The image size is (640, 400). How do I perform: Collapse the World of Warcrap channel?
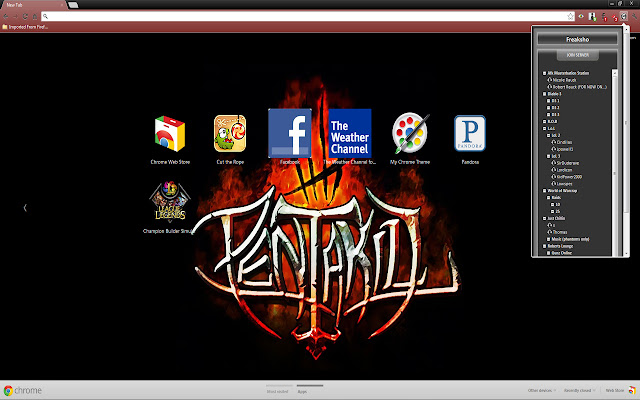pos(544,191)
